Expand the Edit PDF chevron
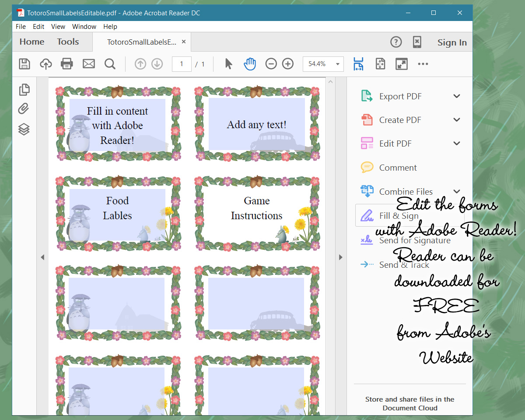The image size is (525, 420). (x=457, y=143)
